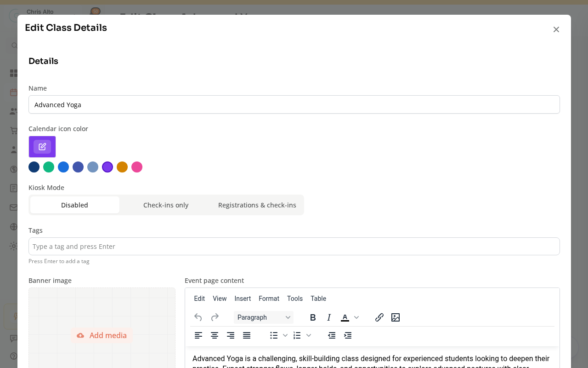Screen dimensions: 588x368
Task: Align text left
Action: 198,335
